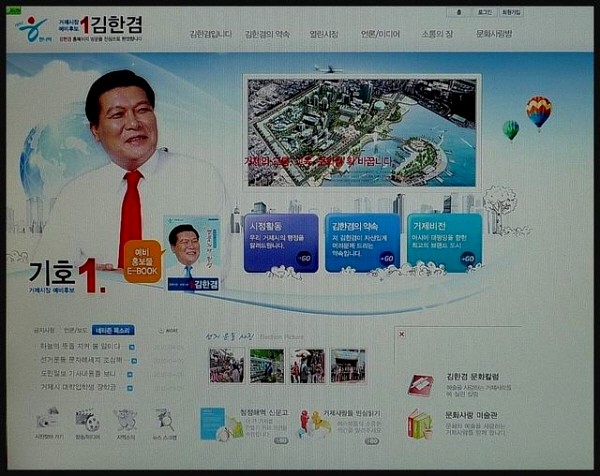Select the 네티즌 목소리 tab
The width and height of the screenshot is (600, 476).
pyautogui.click(x=112, y=330)
